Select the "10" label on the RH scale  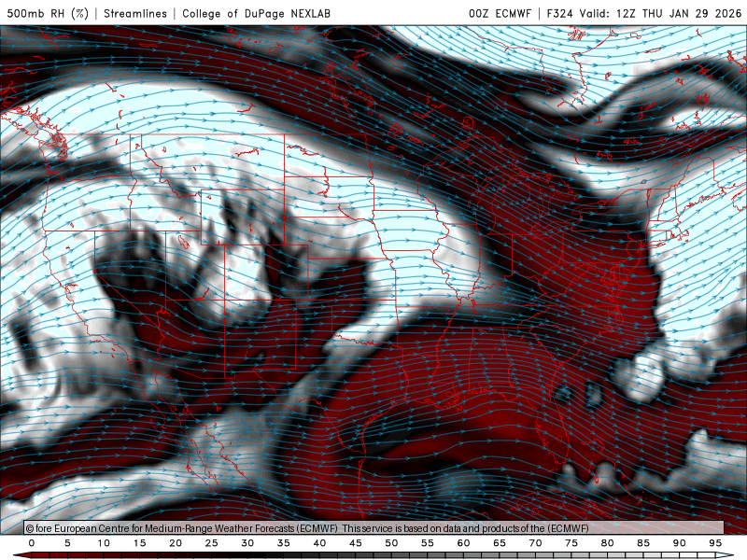point(104,543)
